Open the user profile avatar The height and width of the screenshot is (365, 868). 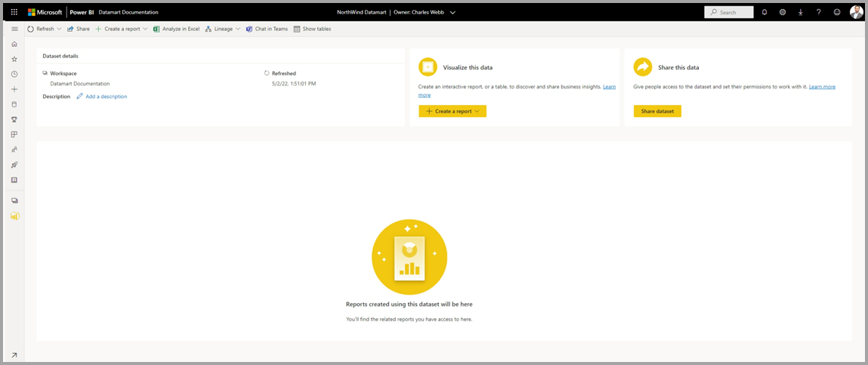click(x=856, y=11)
